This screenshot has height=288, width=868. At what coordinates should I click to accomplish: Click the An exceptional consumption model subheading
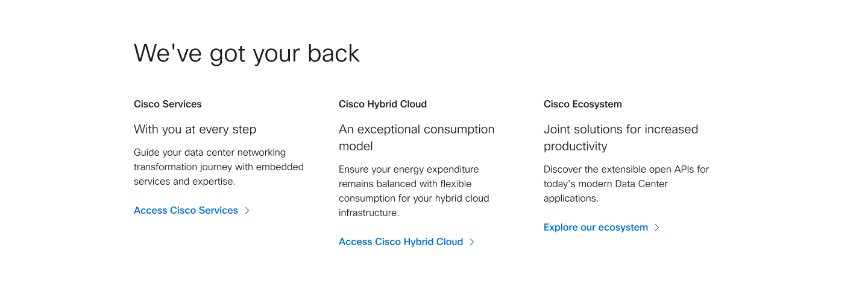(x=417, y=138)
